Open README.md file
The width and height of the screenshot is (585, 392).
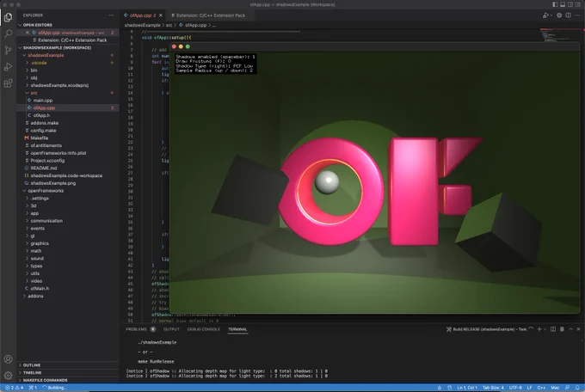44,168
